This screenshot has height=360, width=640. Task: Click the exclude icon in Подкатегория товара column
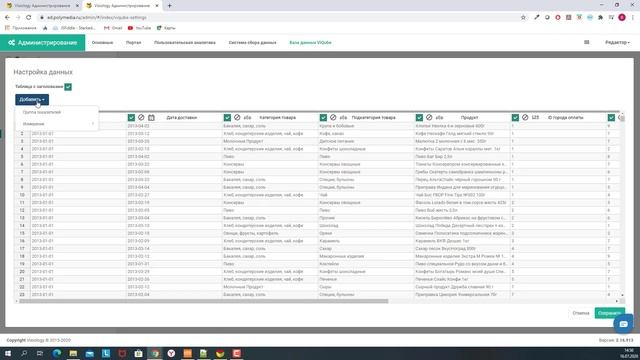(x=333, y=118)
